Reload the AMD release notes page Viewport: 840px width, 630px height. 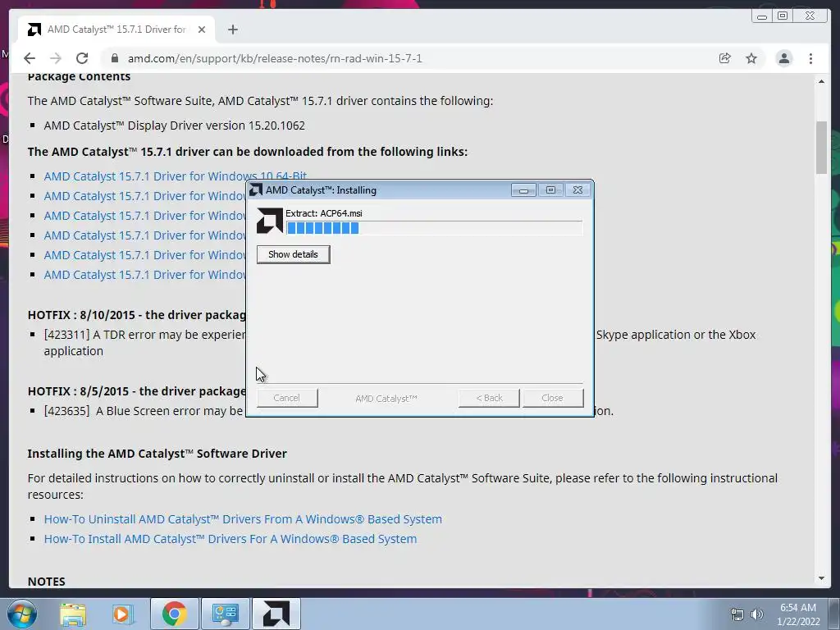point(82,58)
